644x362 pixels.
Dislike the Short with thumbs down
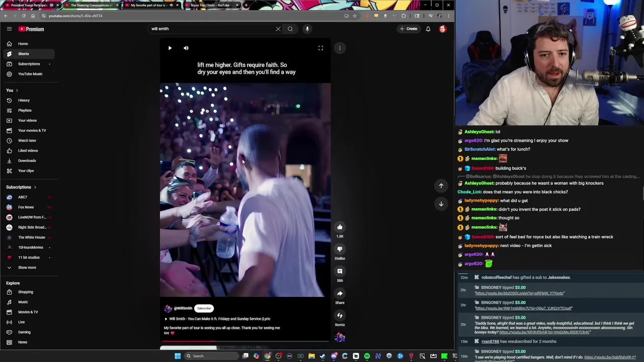340,249
